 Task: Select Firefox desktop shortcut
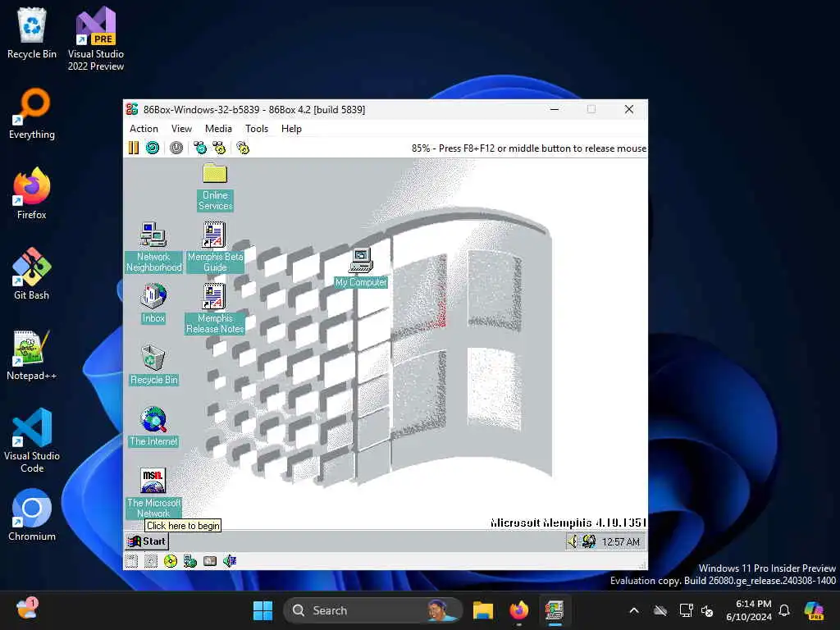(x=32, y=194)
